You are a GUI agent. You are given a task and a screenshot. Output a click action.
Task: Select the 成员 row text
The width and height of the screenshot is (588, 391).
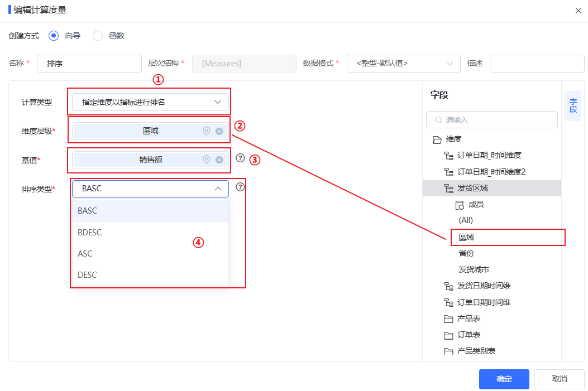tap(476, 205)
